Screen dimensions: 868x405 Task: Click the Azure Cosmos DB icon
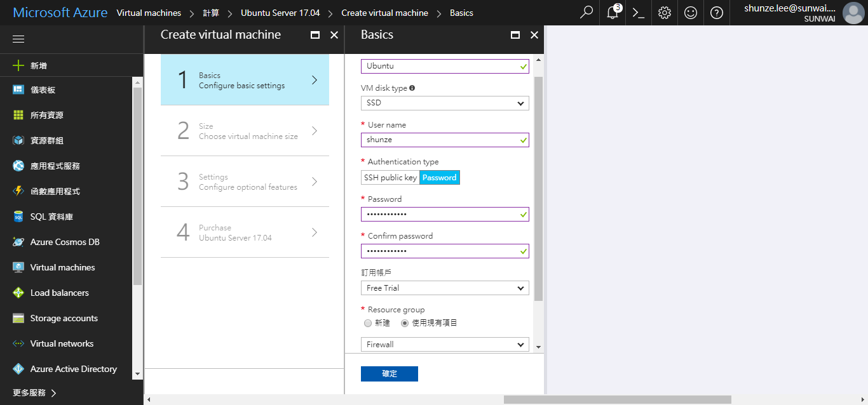tap(18, 242)
